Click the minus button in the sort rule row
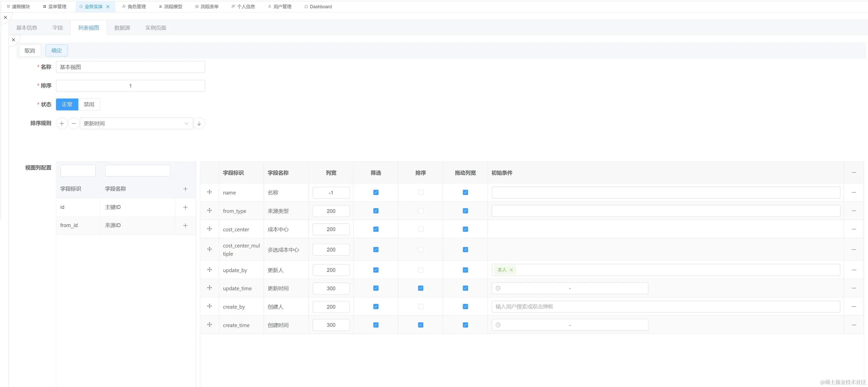The height and width of the screenshot is (387, 868). tap(73, 123)
